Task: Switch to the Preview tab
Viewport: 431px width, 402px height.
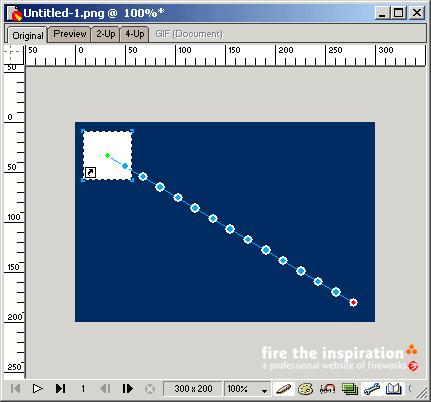Action: tap(70, 34)
